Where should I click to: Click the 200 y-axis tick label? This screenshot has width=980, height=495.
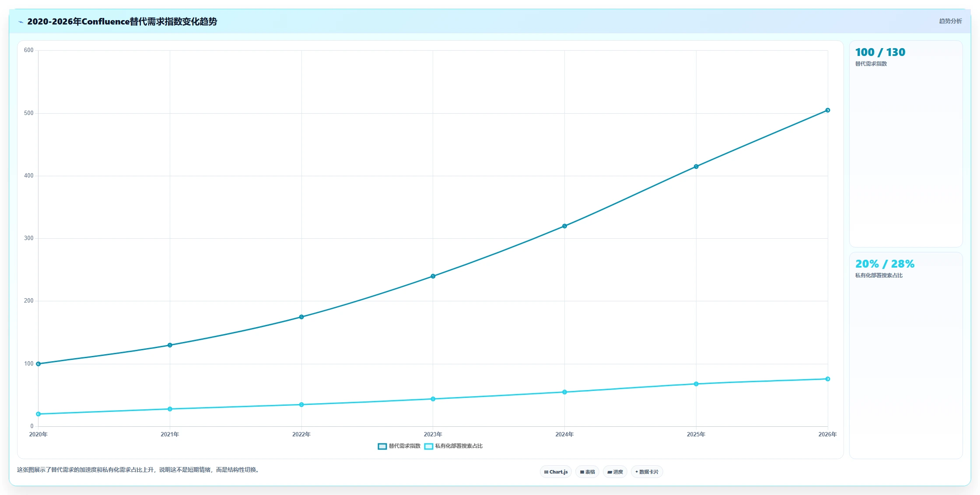click(x=29, y=301)
